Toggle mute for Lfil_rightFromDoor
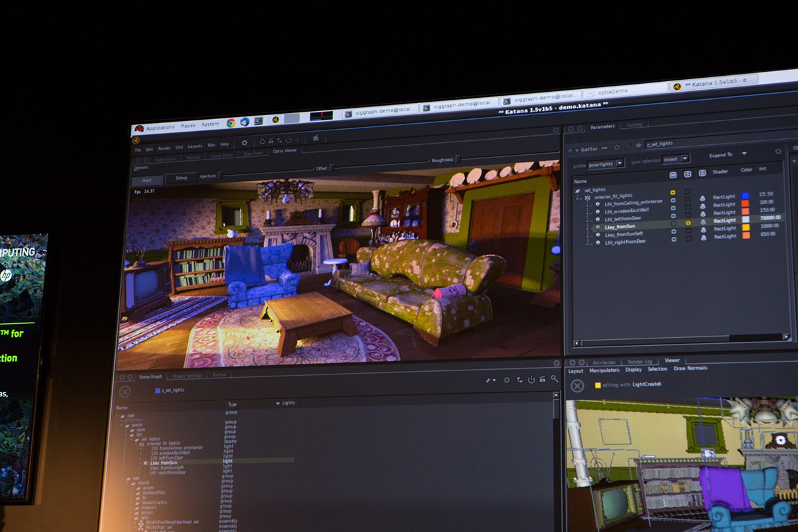The image size is (798, 532). pyautogui.click(x=673, y=239)
